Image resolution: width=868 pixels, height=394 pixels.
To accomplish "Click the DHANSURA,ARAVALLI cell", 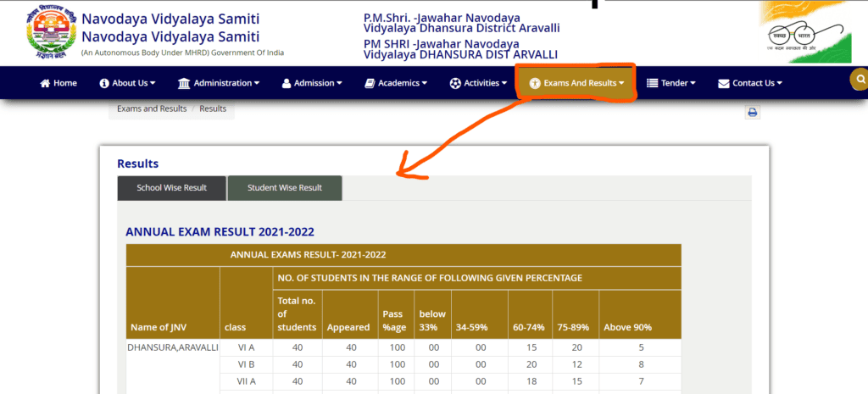I will click(173, 347).
